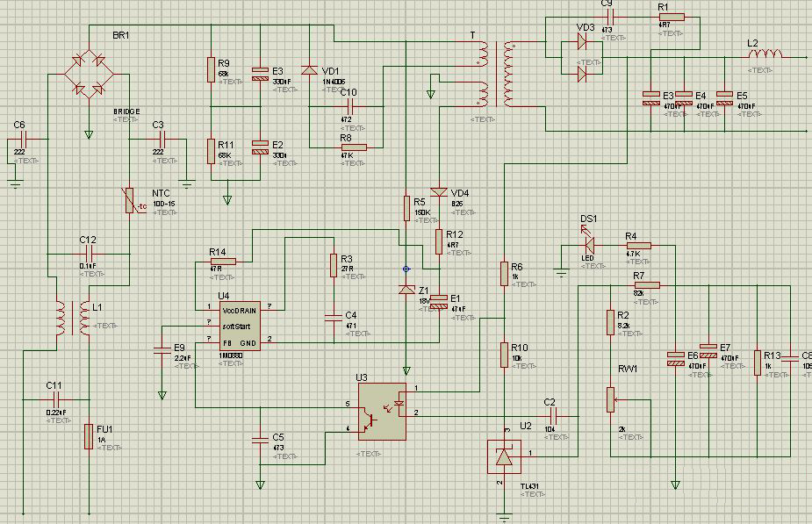Select the FU1 fuse component
812x524 pixels.
[88, 436]
